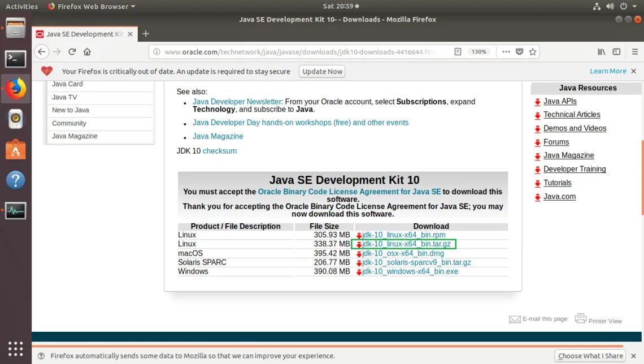Download jdk-10_solaris-sparcv9_bin.tar.gz
Viewport: 644px width, 364px height.
[x=416, y=262]
